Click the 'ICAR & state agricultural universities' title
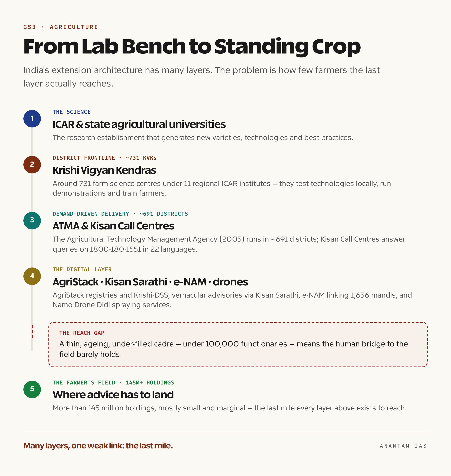The height and width of the screenshot is (476, 451). (x=139, y=124)
